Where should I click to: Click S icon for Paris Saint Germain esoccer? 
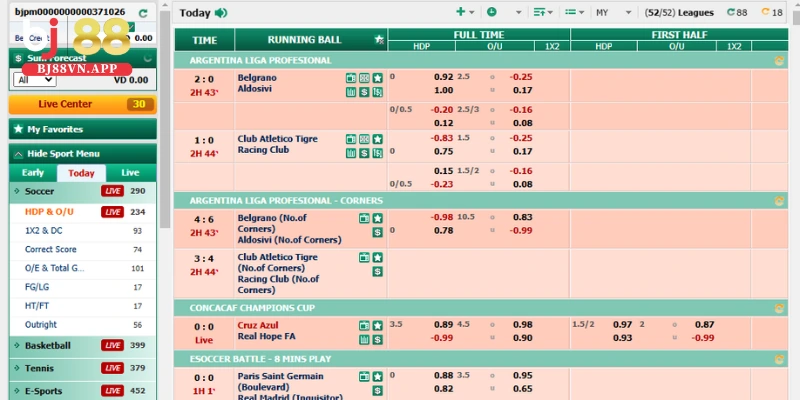click(x=378, y=391)
